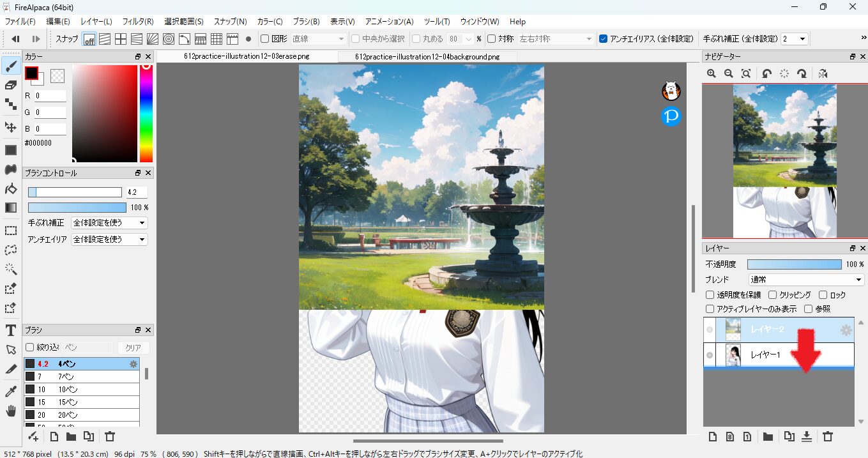
Task: Switch to the 04background.png tab
Action: pyautogui.click(x=427, y=56)
